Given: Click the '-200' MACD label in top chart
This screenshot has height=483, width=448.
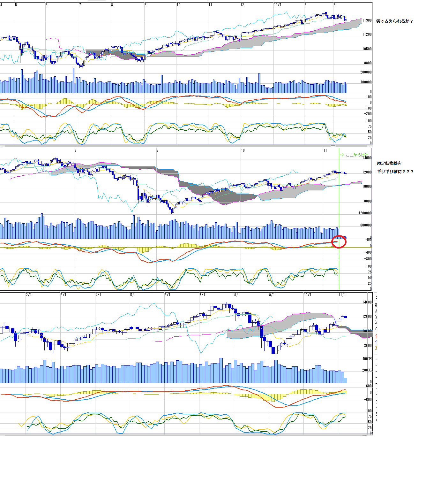Looking at the screenshot, I should click(x=368, y=114).
